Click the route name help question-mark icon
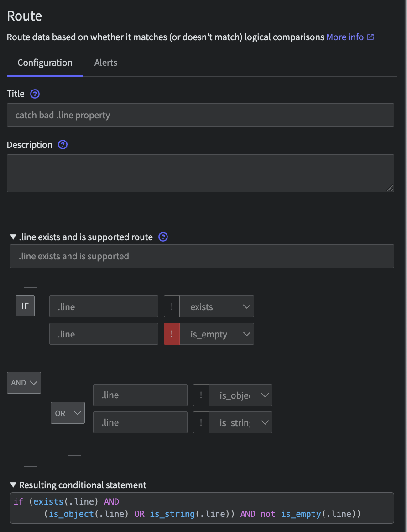Screen dimensions: 407x532 pos(163,237)
